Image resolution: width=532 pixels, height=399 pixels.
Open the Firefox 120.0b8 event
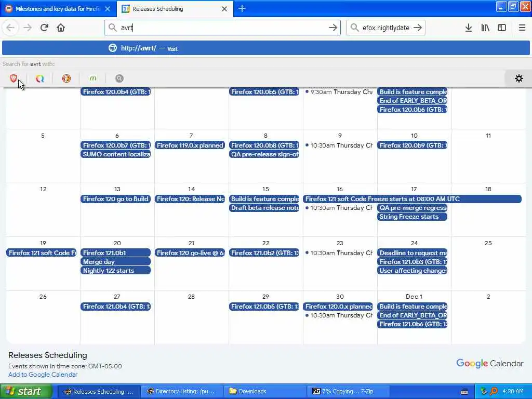264,145
